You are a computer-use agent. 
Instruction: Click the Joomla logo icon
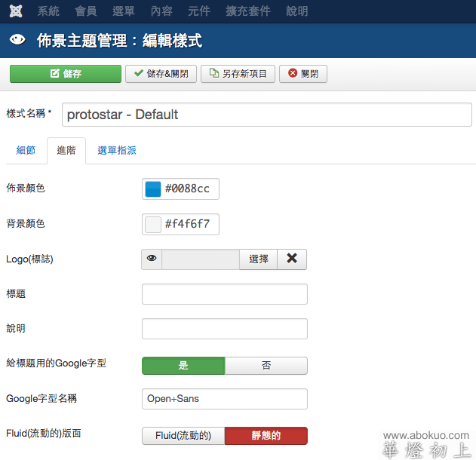[x=16, y=11]
